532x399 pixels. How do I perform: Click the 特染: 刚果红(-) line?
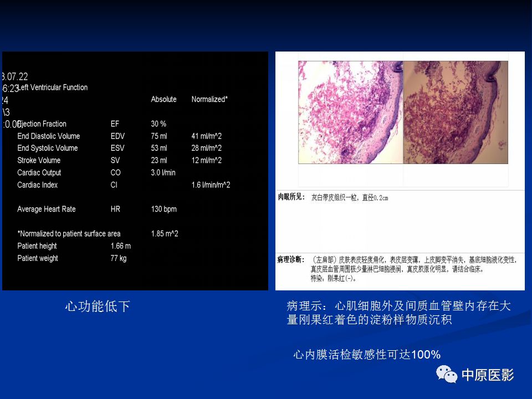[x=334, y=279]
